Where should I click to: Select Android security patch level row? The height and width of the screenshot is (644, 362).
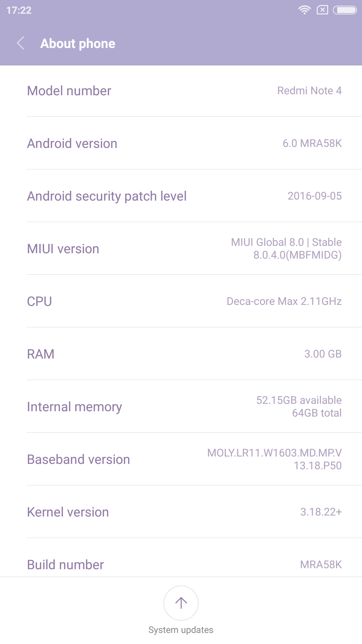181,196
